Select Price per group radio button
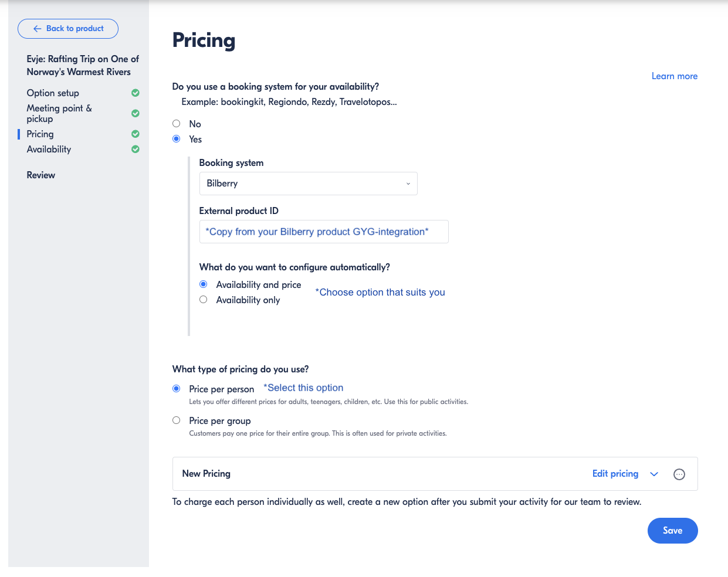The width and height of the screenshot is (728, 577). (x=176, y=420)
